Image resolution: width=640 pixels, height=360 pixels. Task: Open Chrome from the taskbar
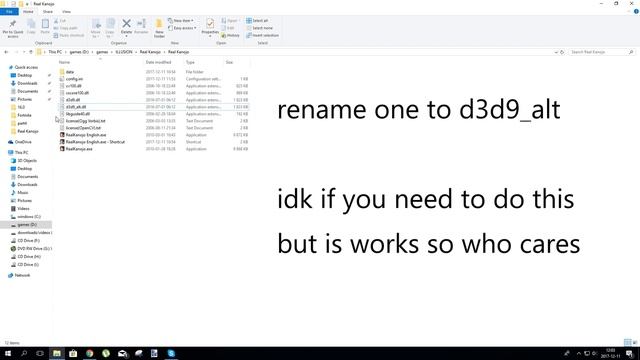click(x=89, y=353)
